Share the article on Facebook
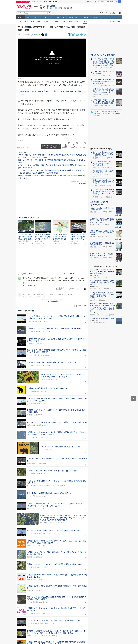The image size is (138, 644). tap(46, 35)
